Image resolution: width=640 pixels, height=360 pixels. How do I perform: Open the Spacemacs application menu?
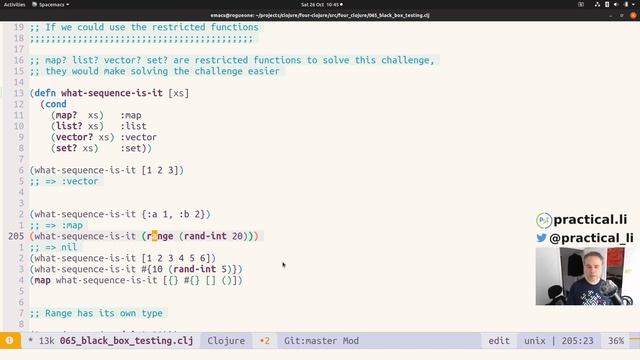pyautogui.click(x=51, y=4)
